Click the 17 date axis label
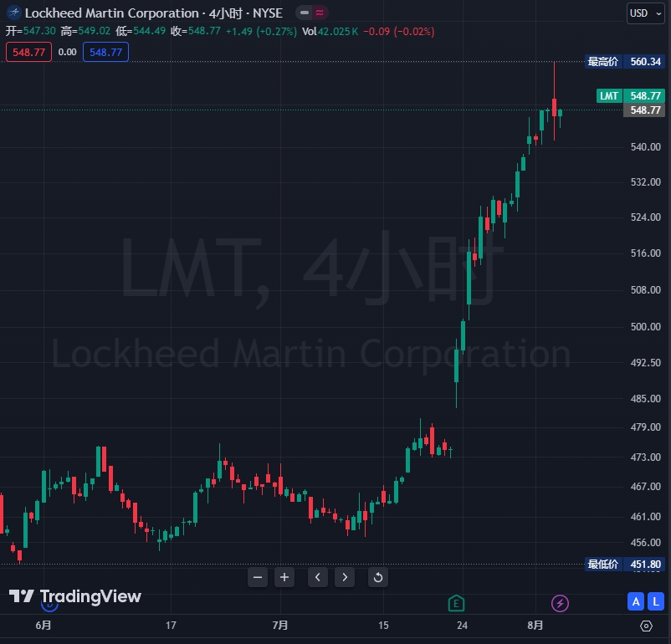Image resolution: width=671 pixels, height=644 pixels. (x=171, y=626)
